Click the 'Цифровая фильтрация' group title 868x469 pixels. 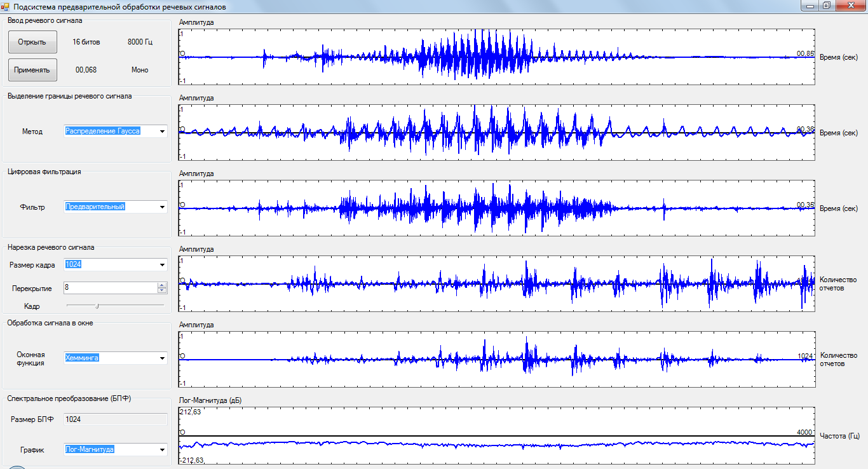44,172
